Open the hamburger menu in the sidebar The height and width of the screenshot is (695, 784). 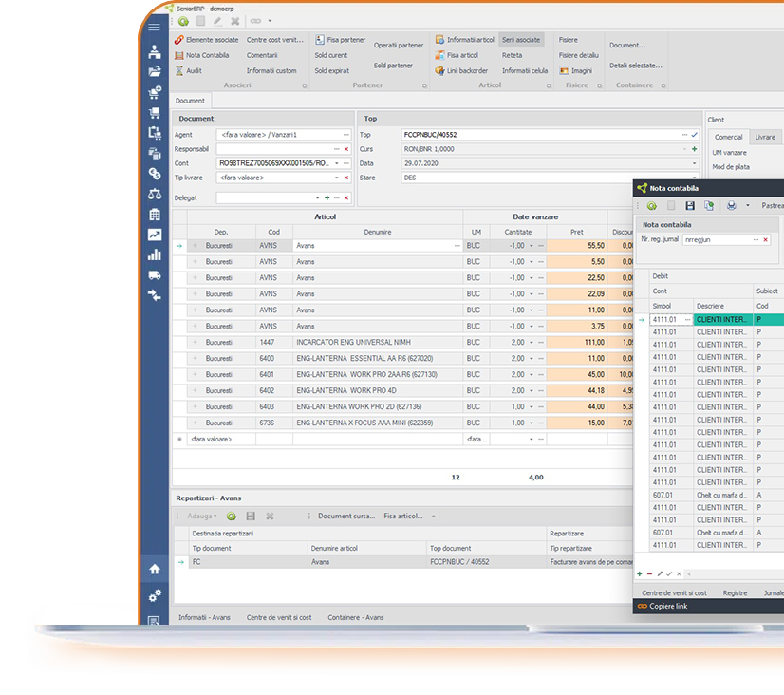click(x=155, y=28)
